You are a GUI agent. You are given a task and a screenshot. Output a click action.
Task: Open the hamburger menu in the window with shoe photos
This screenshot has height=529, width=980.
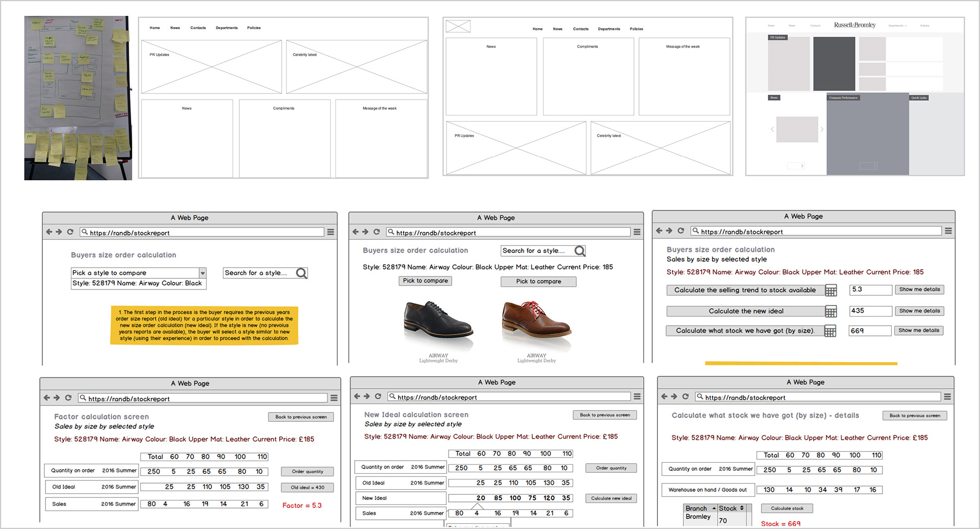click(637, 232)
